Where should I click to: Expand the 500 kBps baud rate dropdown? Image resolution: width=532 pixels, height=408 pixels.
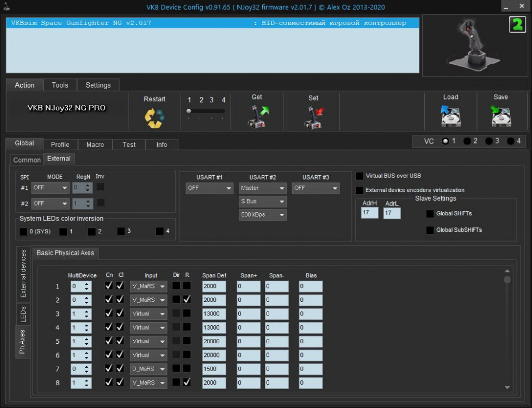(263, 215)
